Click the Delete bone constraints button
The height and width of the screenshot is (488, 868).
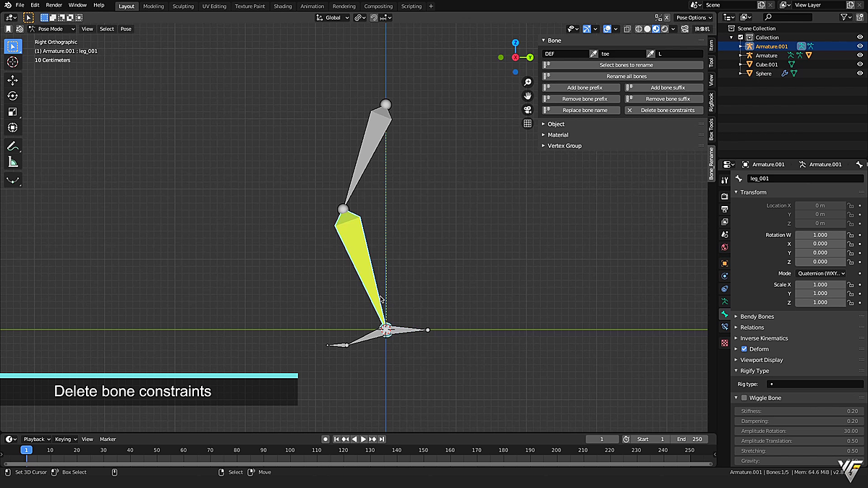664,110
